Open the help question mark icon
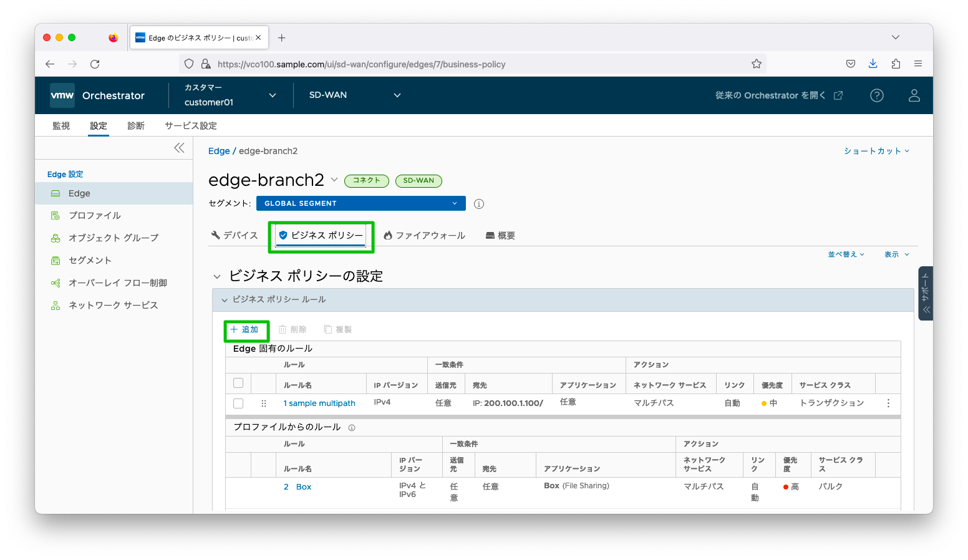Screen dimensions: 968x560 (x=877, y=95)
